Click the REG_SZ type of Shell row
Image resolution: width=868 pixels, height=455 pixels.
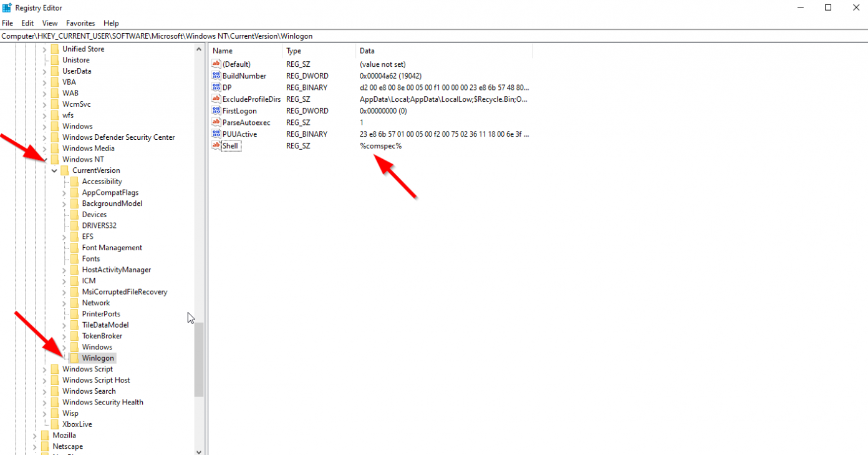pyautogui.click(x=299, y=145)
